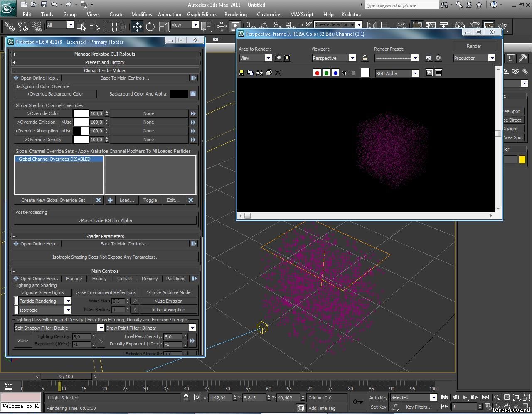
Task: Click the Unlink Selection tool
Action: [23, 26]
